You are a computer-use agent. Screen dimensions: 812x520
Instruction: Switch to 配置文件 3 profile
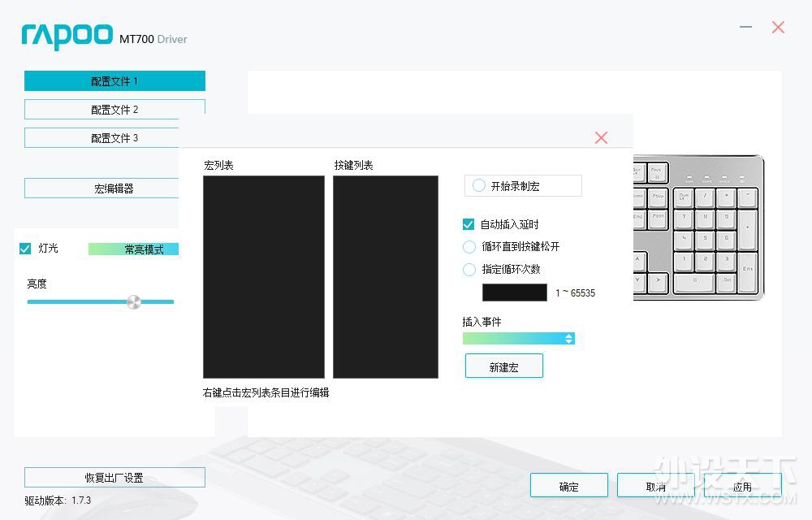point(102,138)
